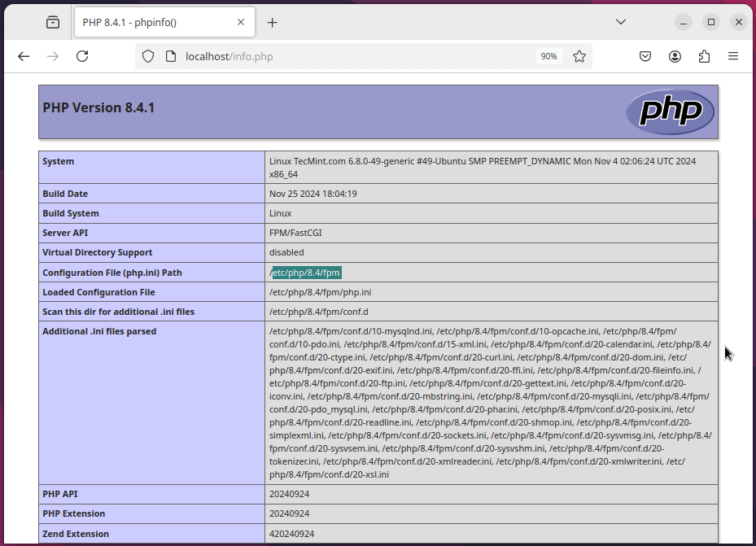
Task: Save page to Pocket
Action: pos(645,56)
